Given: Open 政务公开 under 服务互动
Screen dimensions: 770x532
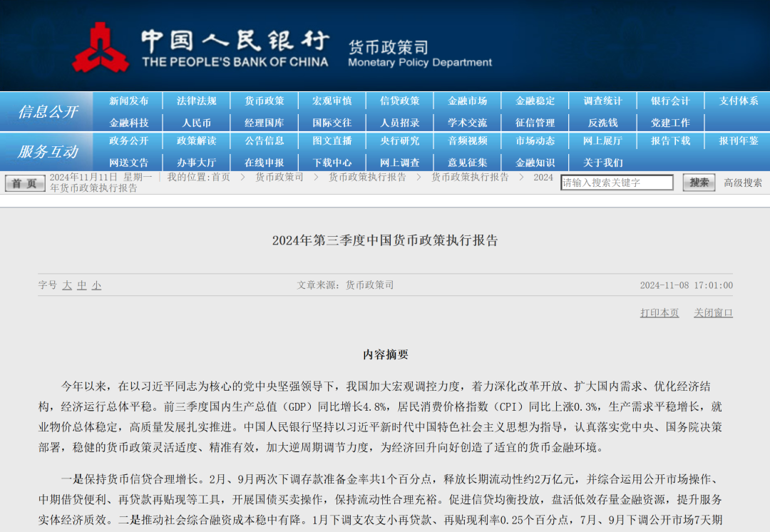Looking at the screenshot, I should 128,140.
